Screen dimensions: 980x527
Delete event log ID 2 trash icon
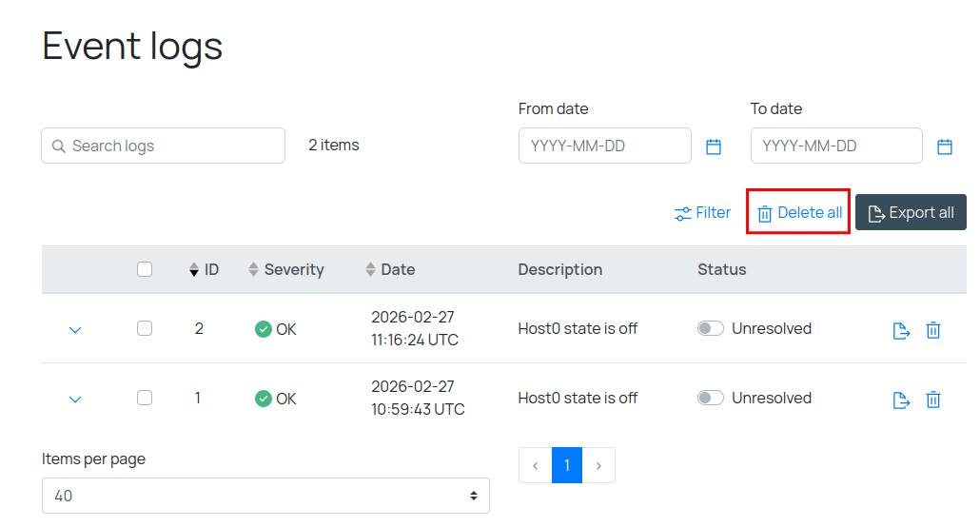coord(933,330)
